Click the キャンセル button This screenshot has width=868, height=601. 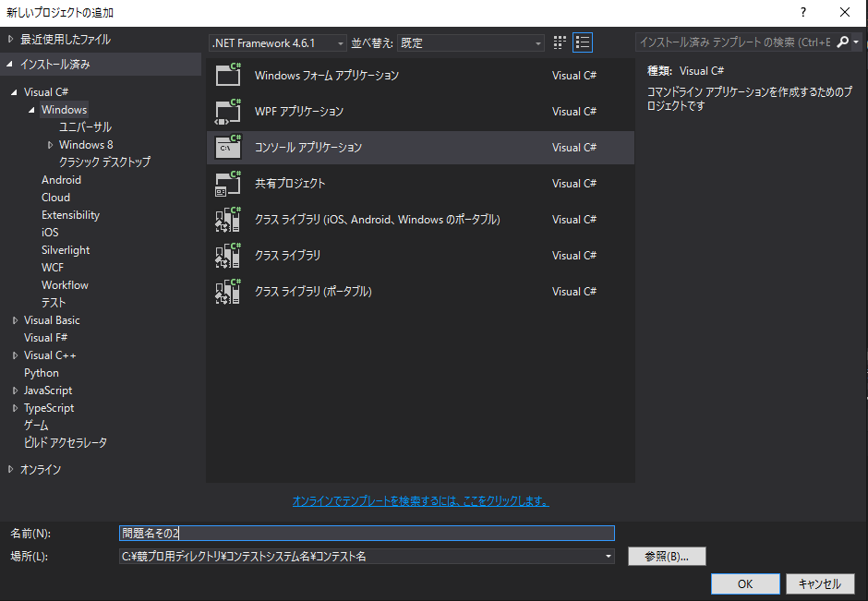[x=819, y=583]
